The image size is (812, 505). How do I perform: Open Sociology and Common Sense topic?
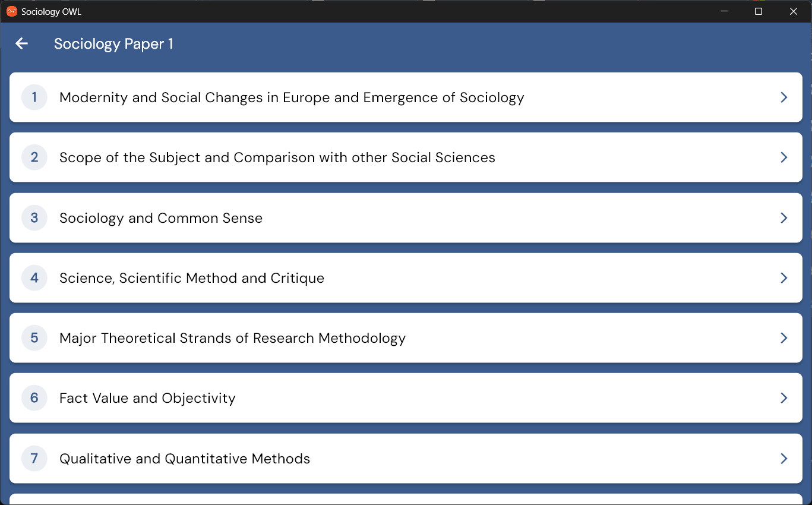coord(161,218)
